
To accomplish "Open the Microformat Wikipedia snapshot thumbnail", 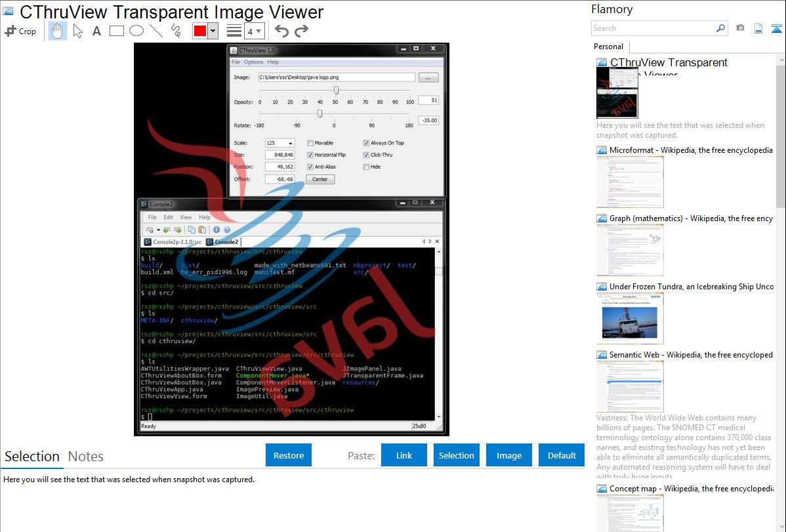I will (630, 182).
